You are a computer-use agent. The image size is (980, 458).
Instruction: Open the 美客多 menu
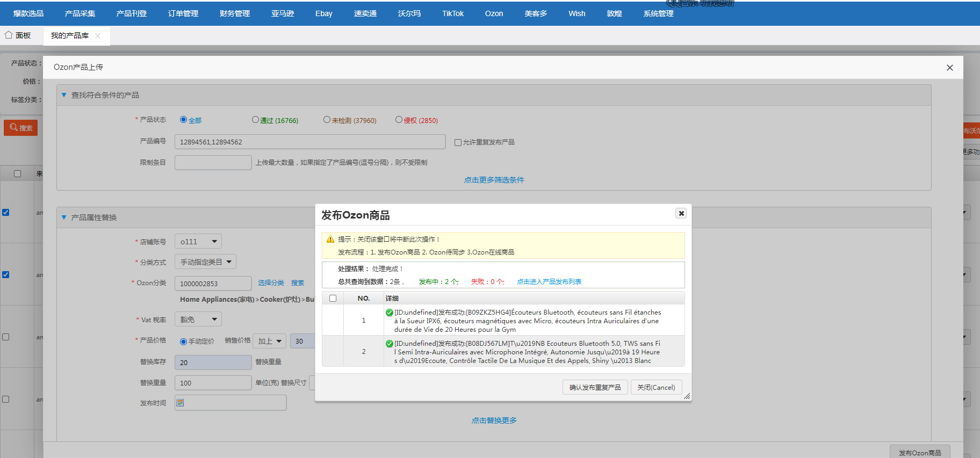coord(536,13)
